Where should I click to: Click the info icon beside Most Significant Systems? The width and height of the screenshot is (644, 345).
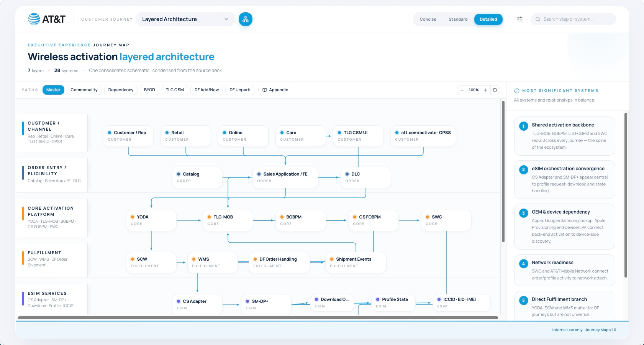pyautogui.click(x=517, y=91)
